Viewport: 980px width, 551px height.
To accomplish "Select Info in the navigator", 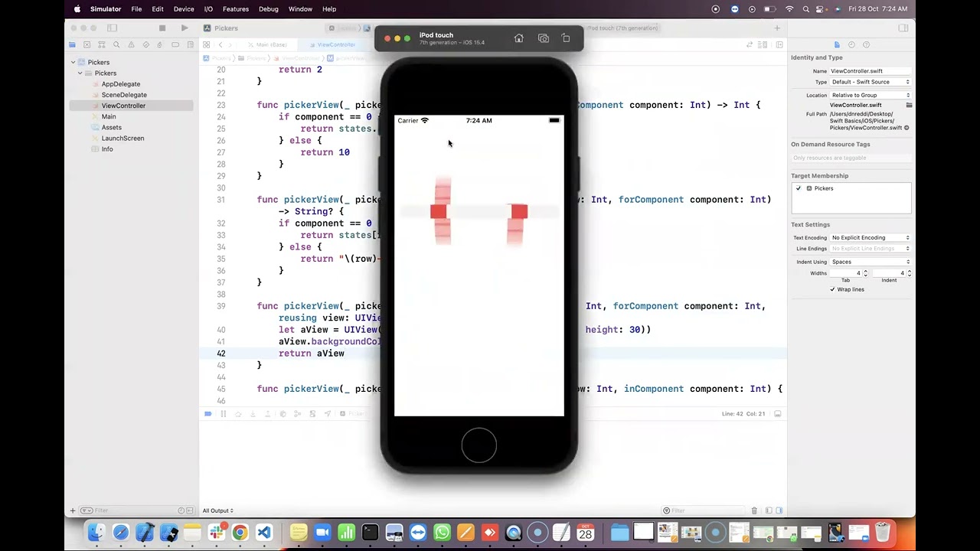I will (x=107, y=149).
